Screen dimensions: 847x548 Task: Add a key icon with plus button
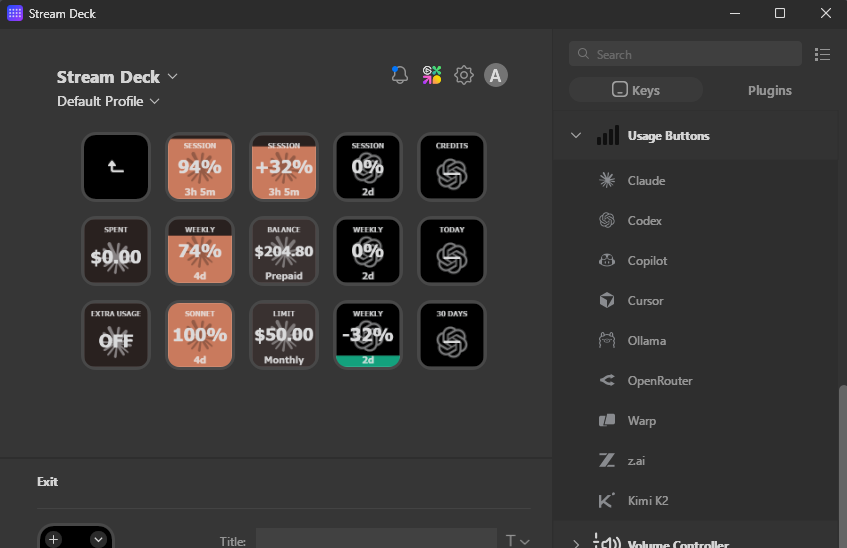53,539
